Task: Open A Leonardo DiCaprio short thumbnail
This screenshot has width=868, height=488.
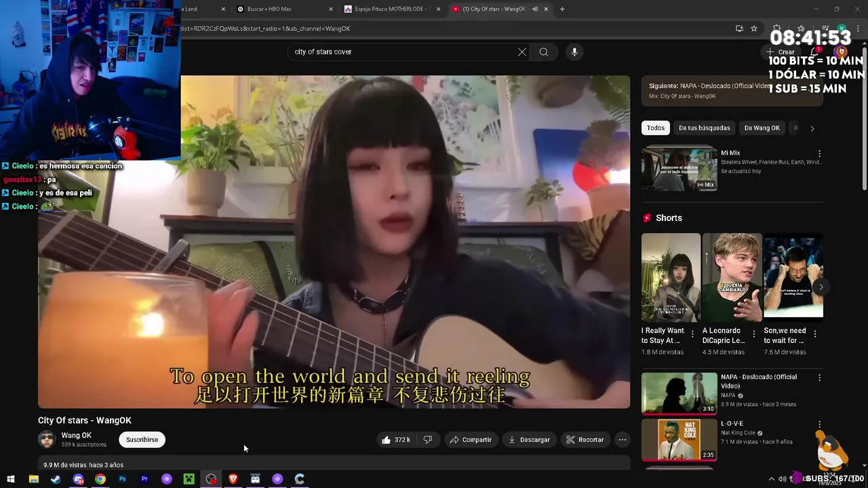Action: [x=732, y=278]
